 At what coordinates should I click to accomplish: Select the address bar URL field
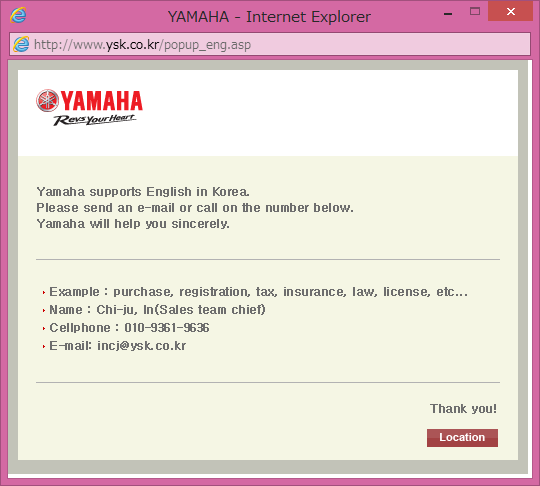pyautogui.click(x=270, y=44)
